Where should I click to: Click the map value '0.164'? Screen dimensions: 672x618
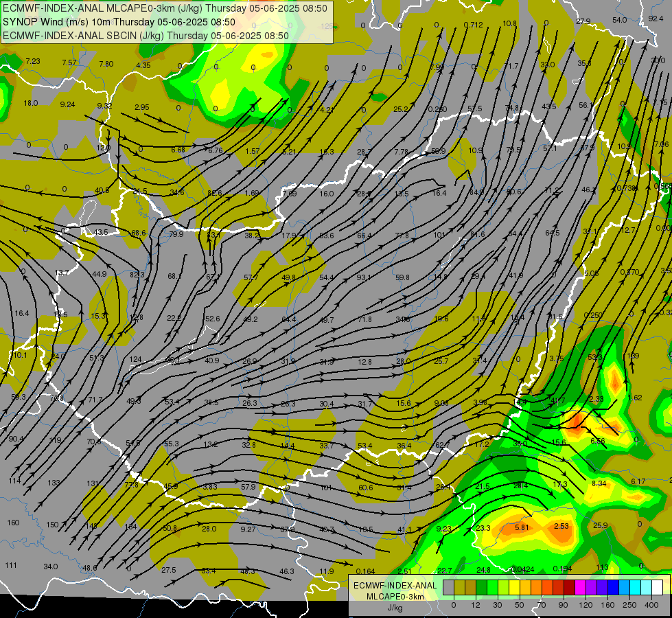(x=366, y=571)
